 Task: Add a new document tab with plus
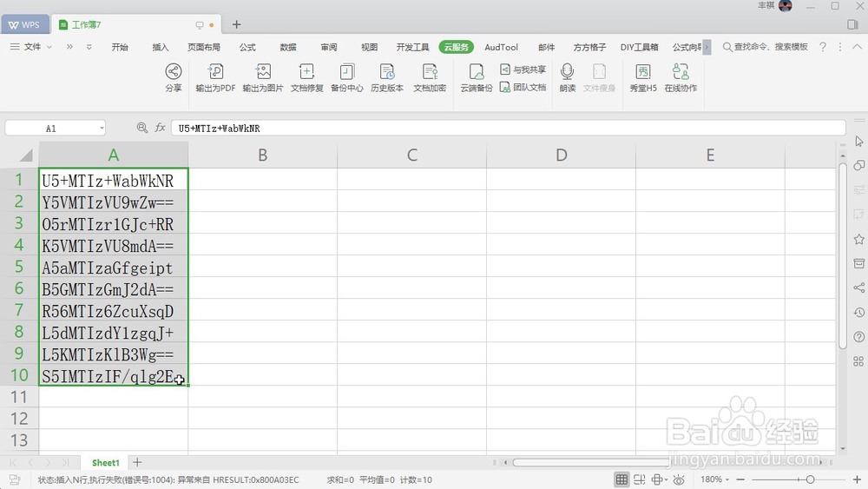pyautogui.click(x=236, y=24)
